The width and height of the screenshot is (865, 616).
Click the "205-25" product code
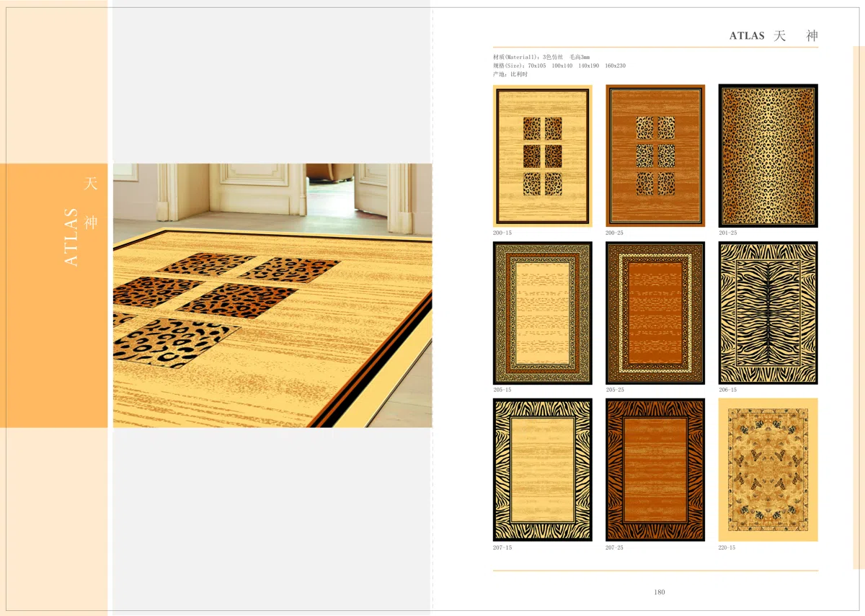click(x=615, y=390)
